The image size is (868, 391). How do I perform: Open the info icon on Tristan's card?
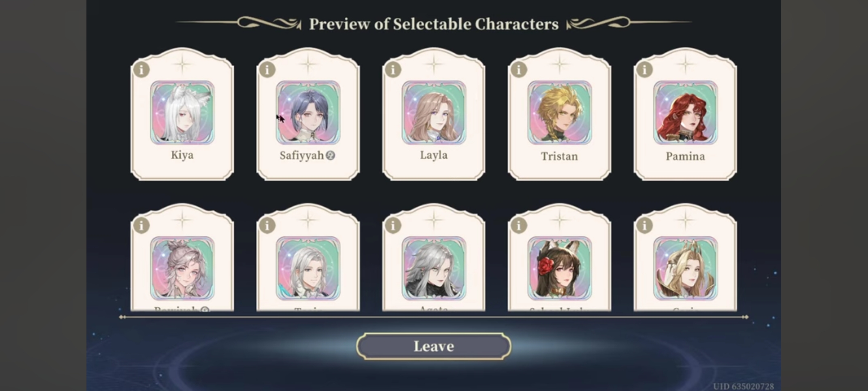pyautogui.click(x=519, y=70)
